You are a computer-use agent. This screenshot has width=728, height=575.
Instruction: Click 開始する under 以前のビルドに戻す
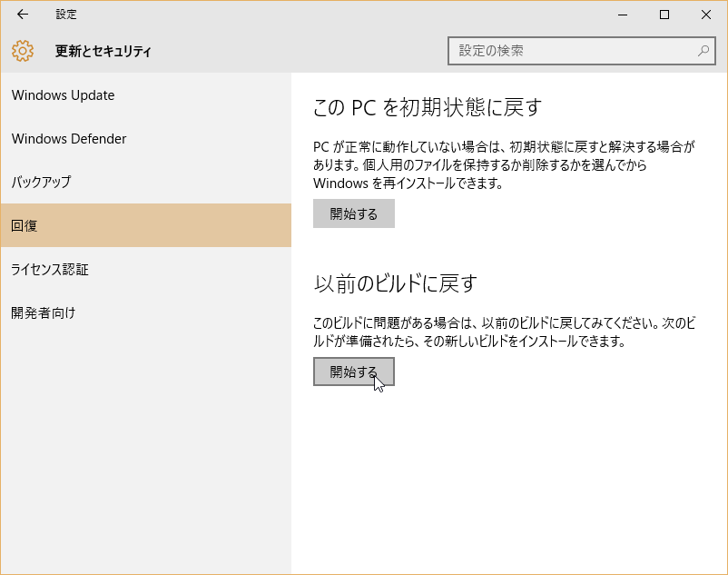pyautogui.click(x=354, y=372)
